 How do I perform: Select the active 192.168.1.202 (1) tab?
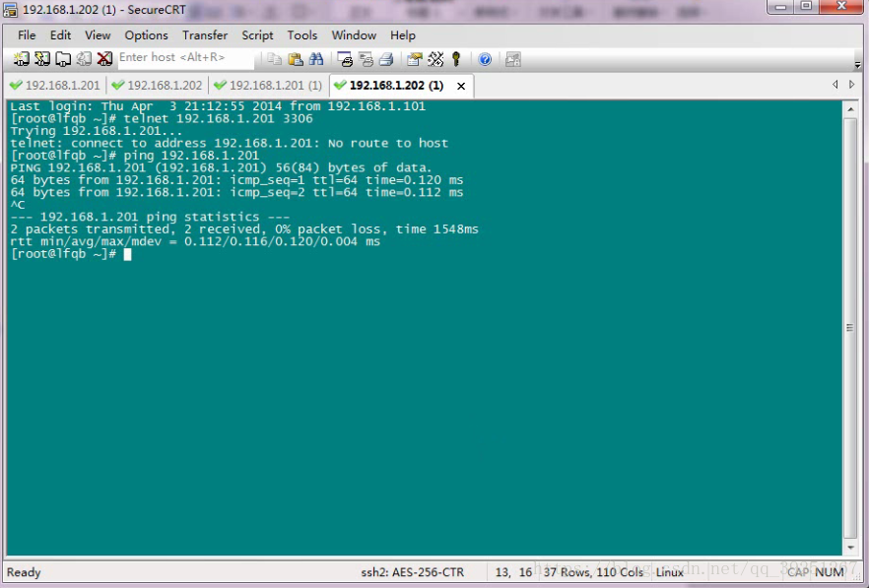pyautogui.click(x=396, y=86)
